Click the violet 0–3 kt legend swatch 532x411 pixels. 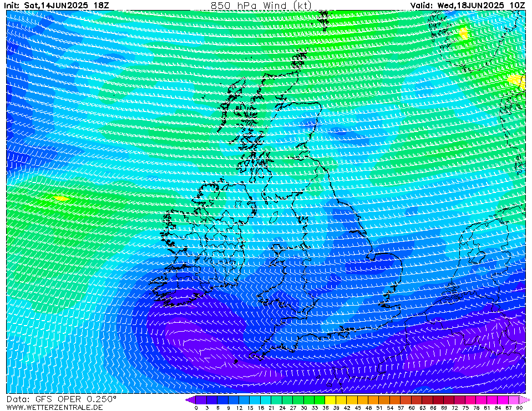201,400
